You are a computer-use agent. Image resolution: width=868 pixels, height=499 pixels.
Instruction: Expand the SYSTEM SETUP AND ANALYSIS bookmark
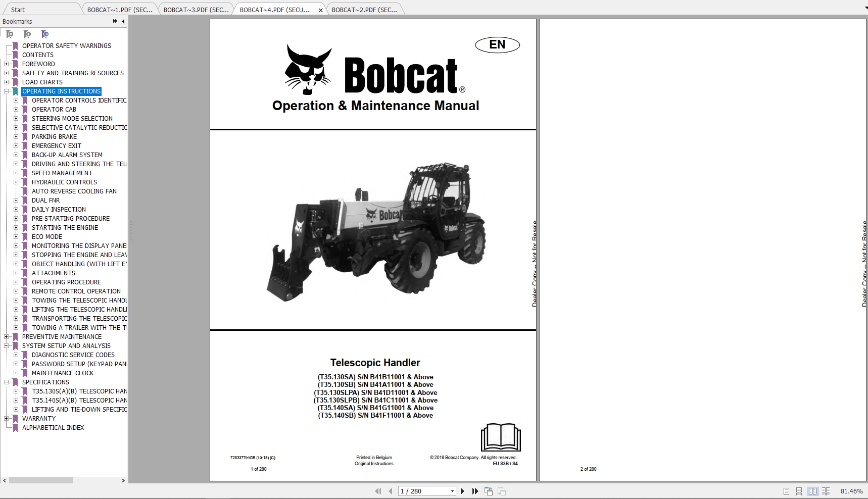tap(6, 346)
